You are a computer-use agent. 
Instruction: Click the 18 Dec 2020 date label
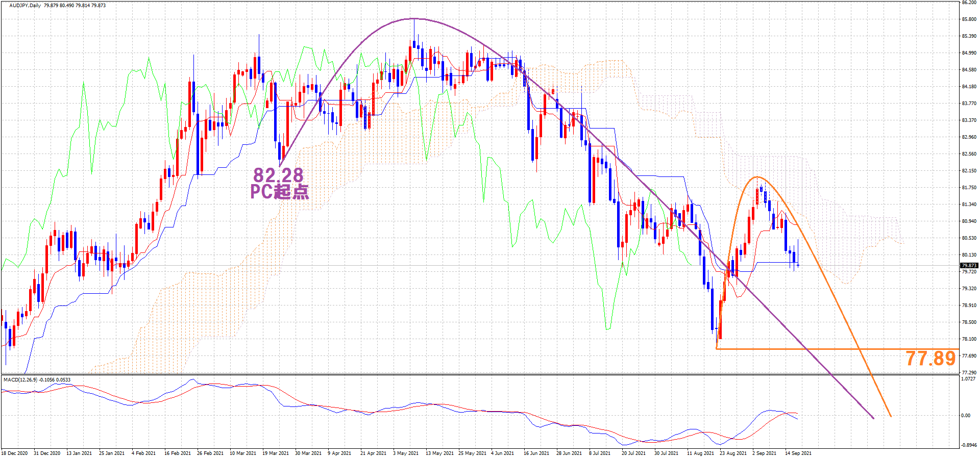click(15, 453)
